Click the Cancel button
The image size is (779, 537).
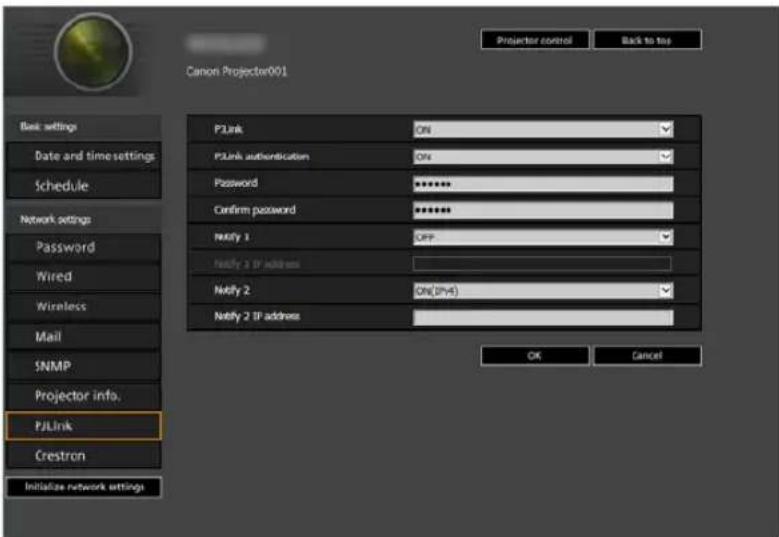(647, 356)
